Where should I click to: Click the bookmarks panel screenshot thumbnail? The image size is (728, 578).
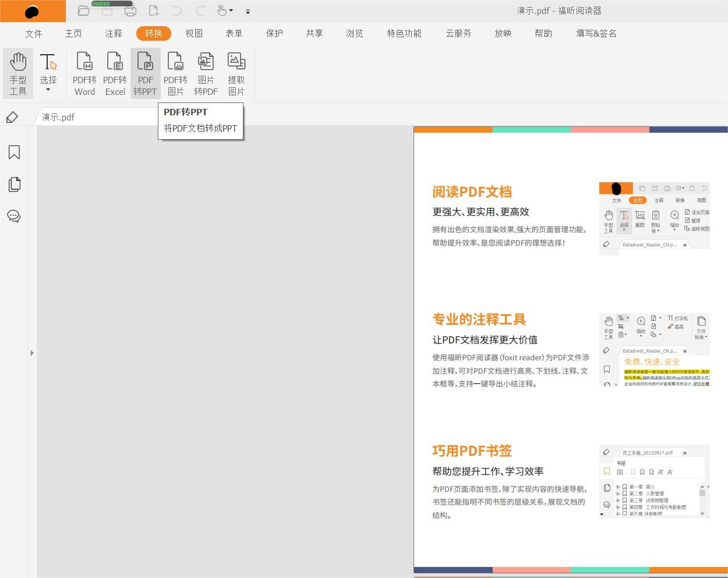click(654, 481)
